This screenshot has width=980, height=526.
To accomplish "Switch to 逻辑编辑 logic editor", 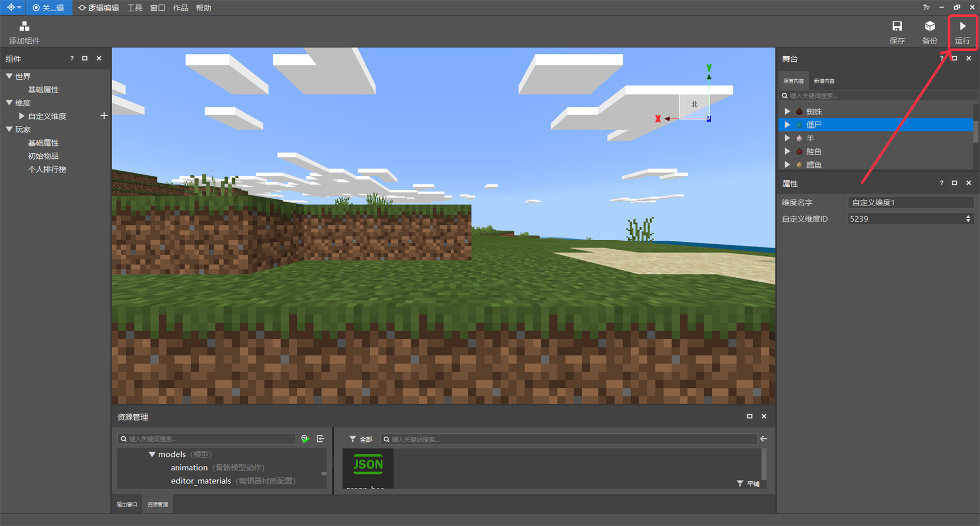I will [x=98, y=8].
